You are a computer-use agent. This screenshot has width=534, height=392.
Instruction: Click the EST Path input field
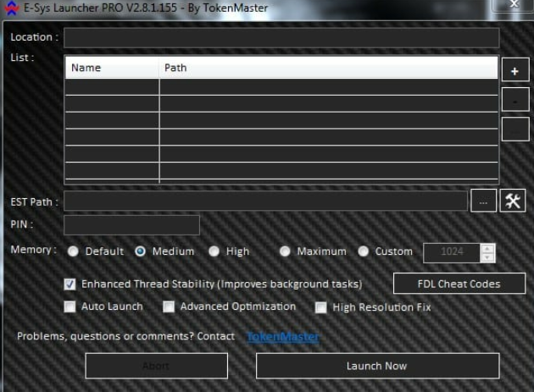(x=265, y=202)
